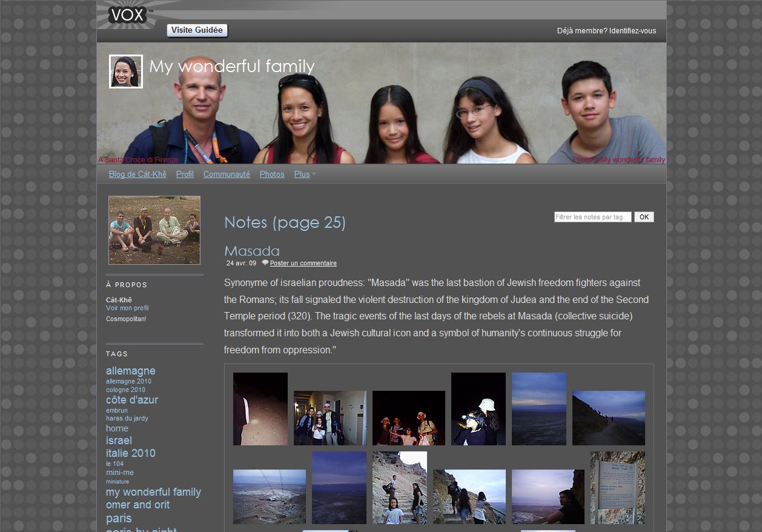762x532 pixels.
Task: Open the Photos navigation tab
Action: 272,175
